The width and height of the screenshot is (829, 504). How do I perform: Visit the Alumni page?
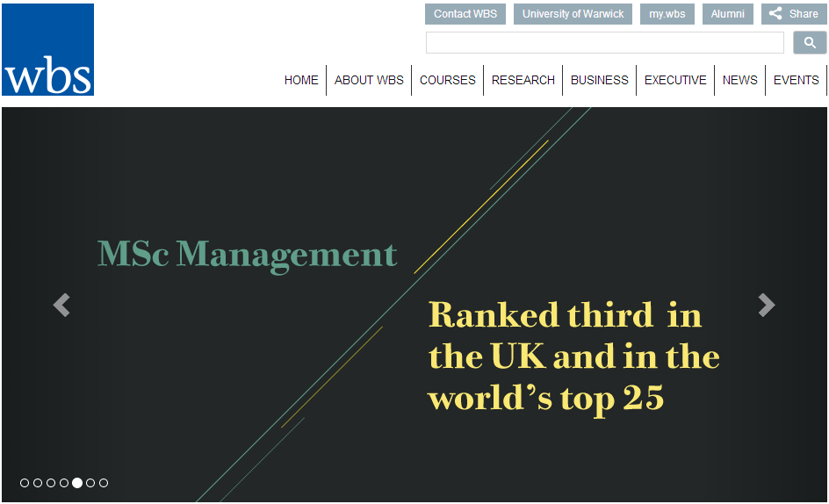[x=727, y=14]
